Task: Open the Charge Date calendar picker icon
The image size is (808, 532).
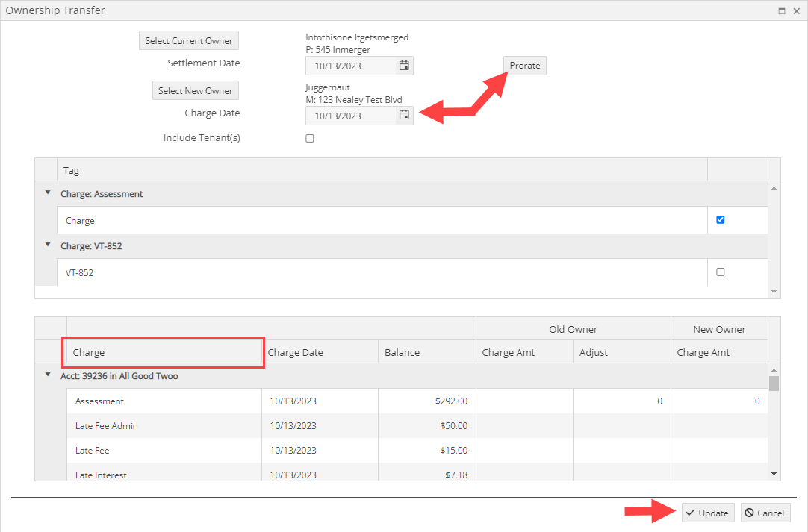Action: pos(404,115)
